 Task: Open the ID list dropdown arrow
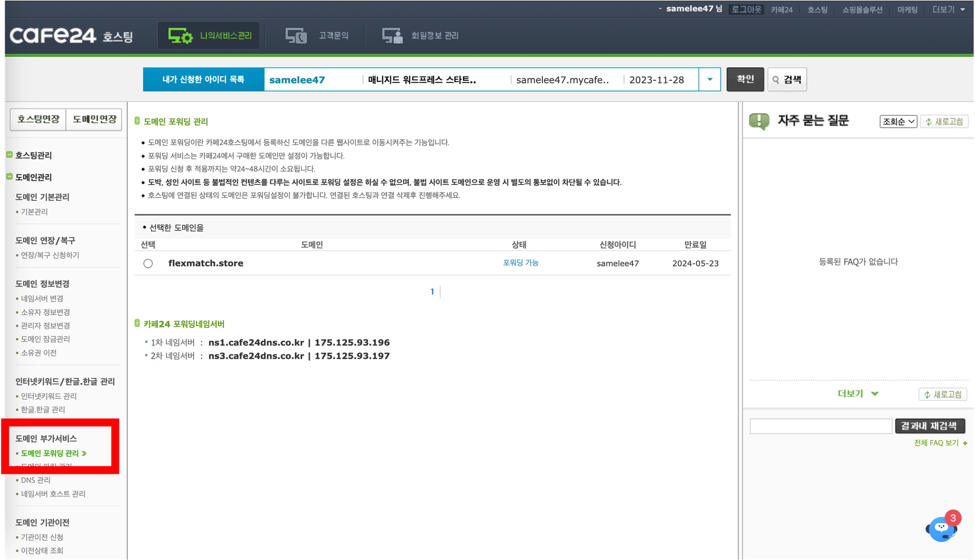coord(709,79)
